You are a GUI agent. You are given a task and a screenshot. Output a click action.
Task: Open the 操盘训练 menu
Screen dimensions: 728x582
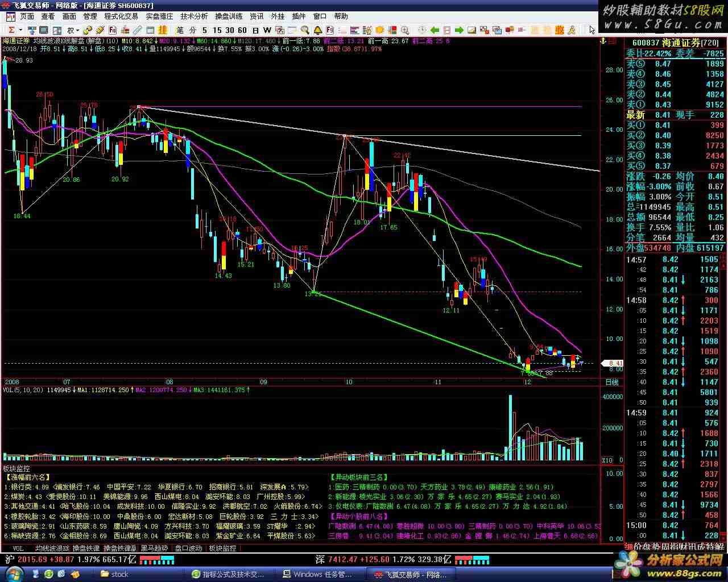[x=229, y=16]
